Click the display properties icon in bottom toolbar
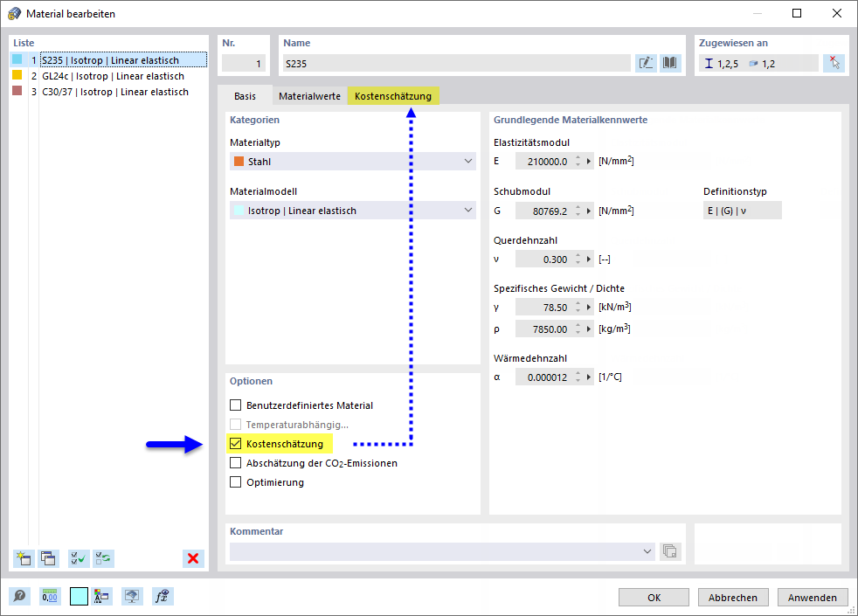 (x=101, y=596)
